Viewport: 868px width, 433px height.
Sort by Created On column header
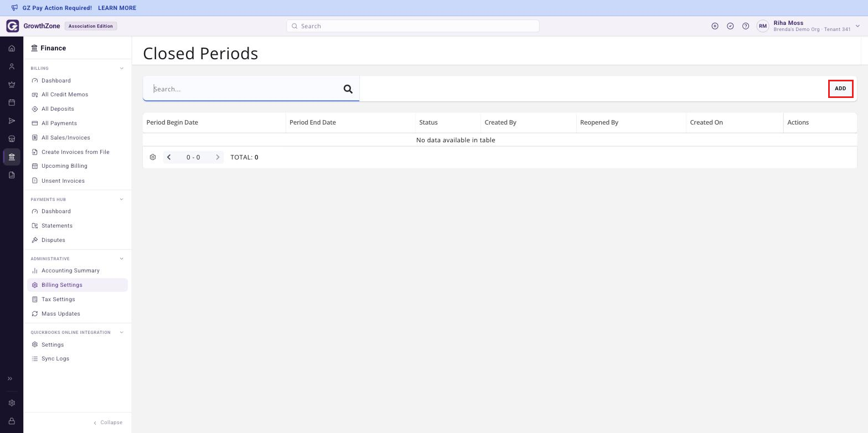735,122
